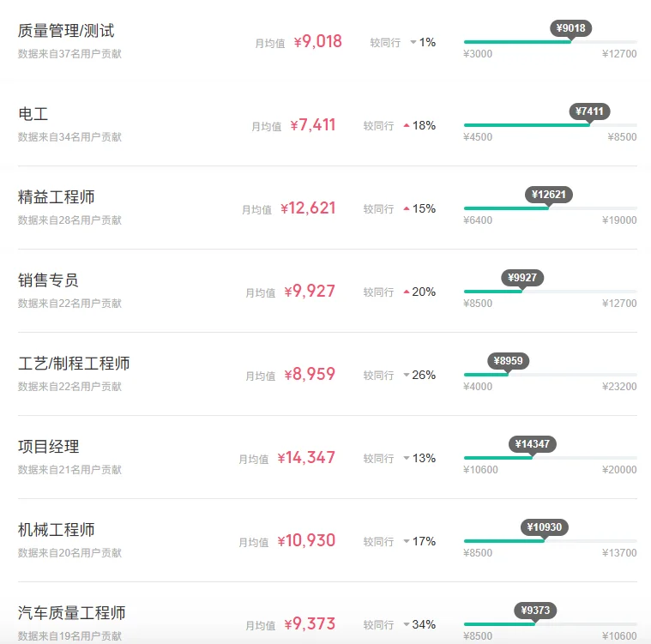Click the ¥12621 salary range marker
Screen dimensions: 651x644
click(548, 195)
